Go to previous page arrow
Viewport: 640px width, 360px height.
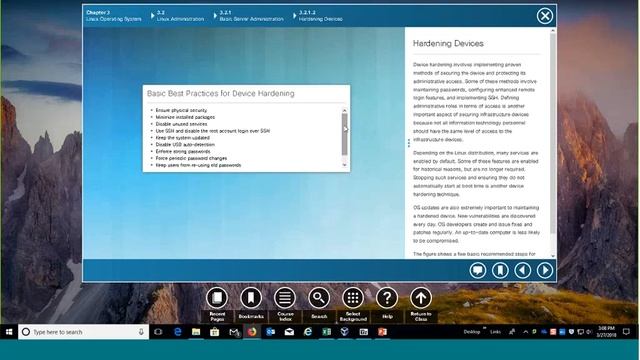522,270
